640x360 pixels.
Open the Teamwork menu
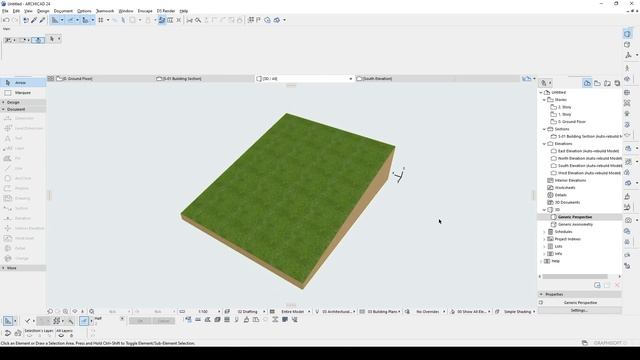click(105, 11)
